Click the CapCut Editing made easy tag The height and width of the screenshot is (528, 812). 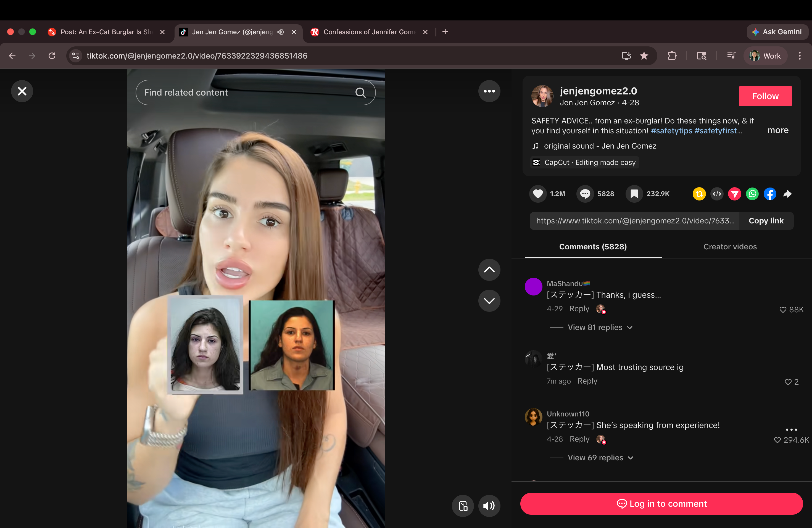point(585,162)
